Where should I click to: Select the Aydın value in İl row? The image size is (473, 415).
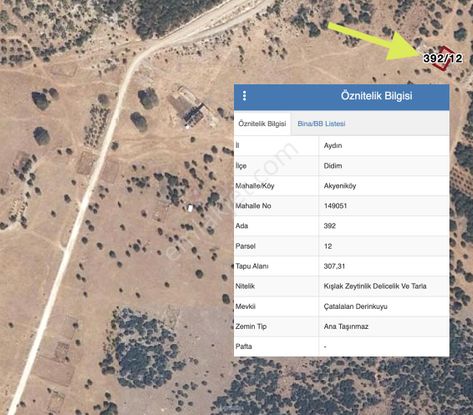click(x=333, y=146)
